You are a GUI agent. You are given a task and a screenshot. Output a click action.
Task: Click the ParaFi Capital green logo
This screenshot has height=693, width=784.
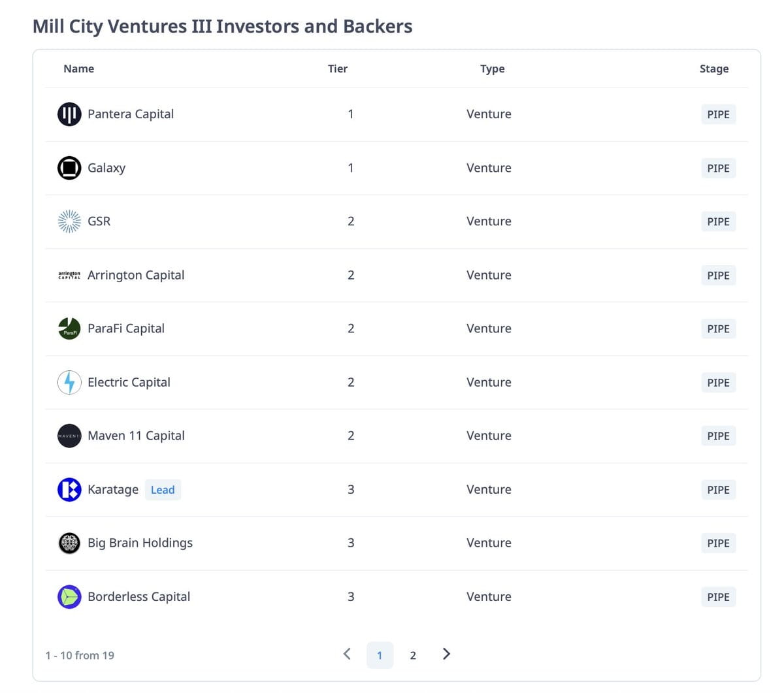click(x=69, y=329)
